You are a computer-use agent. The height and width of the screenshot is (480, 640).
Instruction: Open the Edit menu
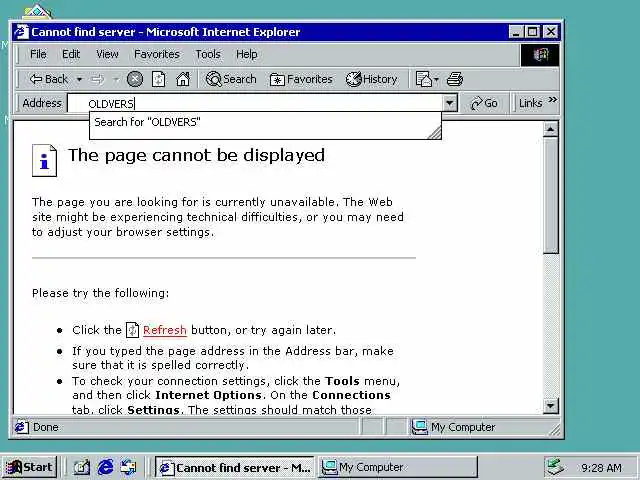(x=71, y=54)
